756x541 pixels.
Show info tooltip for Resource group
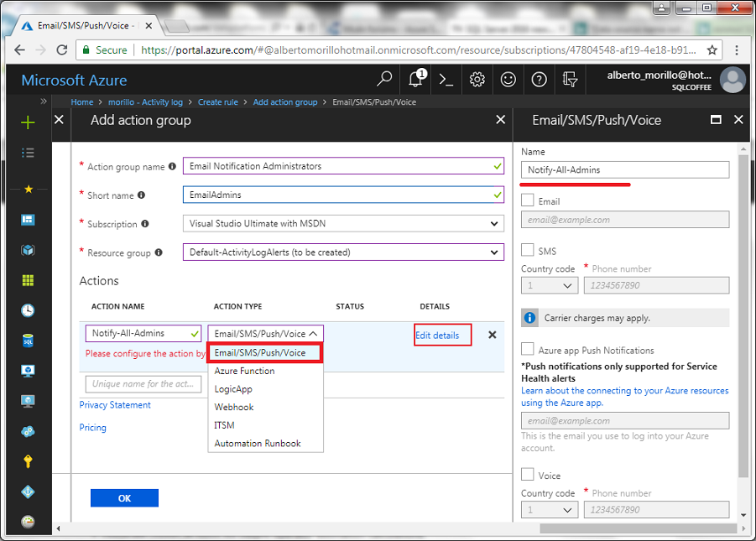(159, 252)
